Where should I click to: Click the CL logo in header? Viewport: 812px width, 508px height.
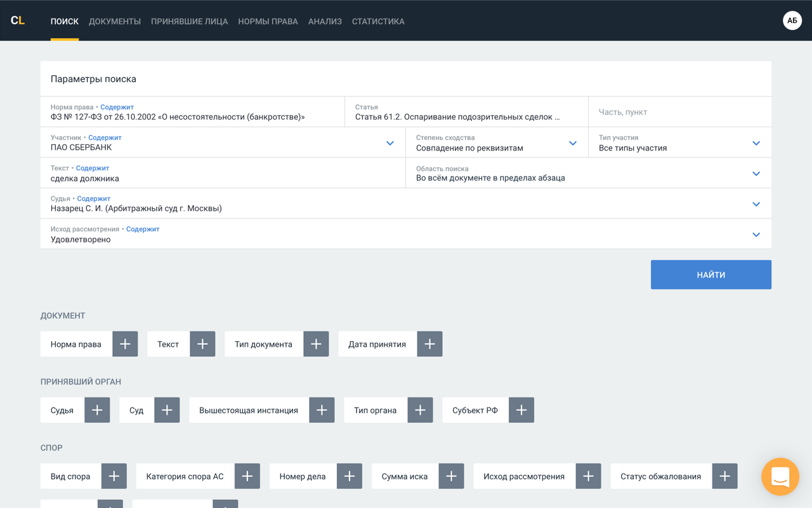coord(18,21)
